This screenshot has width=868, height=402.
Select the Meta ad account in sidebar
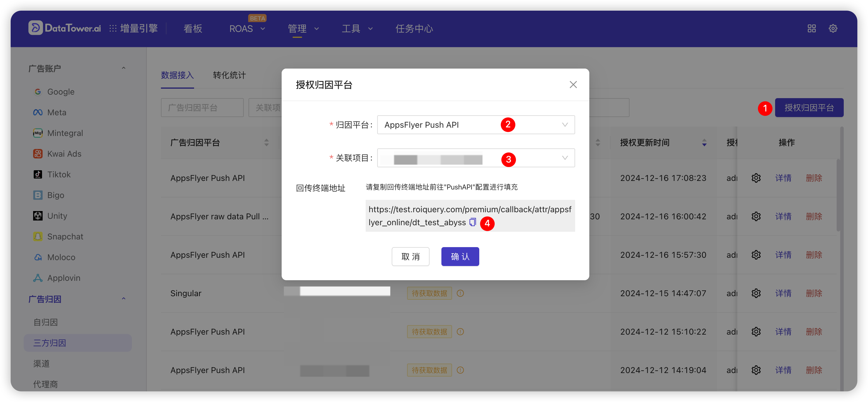click(57, 112)
